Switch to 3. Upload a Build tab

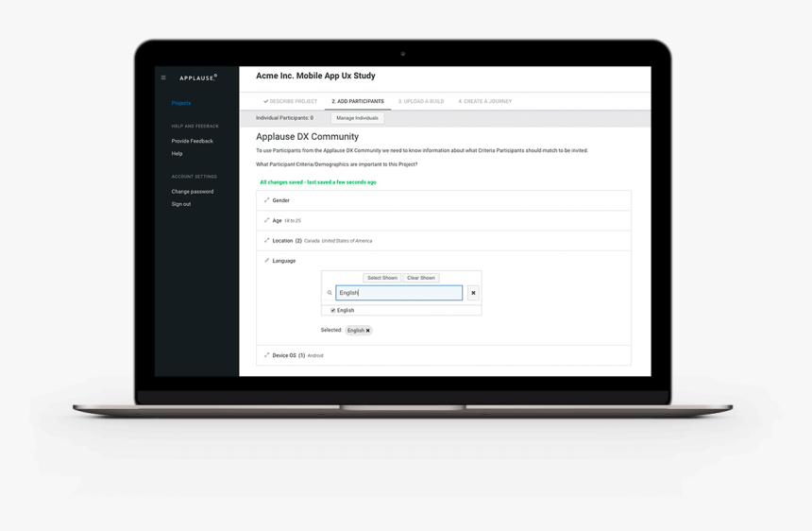click(x=421, y=101)
